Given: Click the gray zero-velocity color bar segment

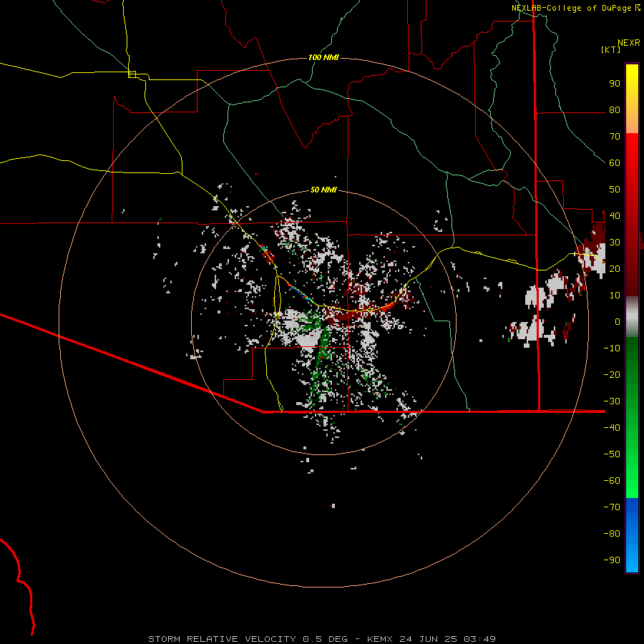Looking at the screenshot, I should [x=632, y=317].
